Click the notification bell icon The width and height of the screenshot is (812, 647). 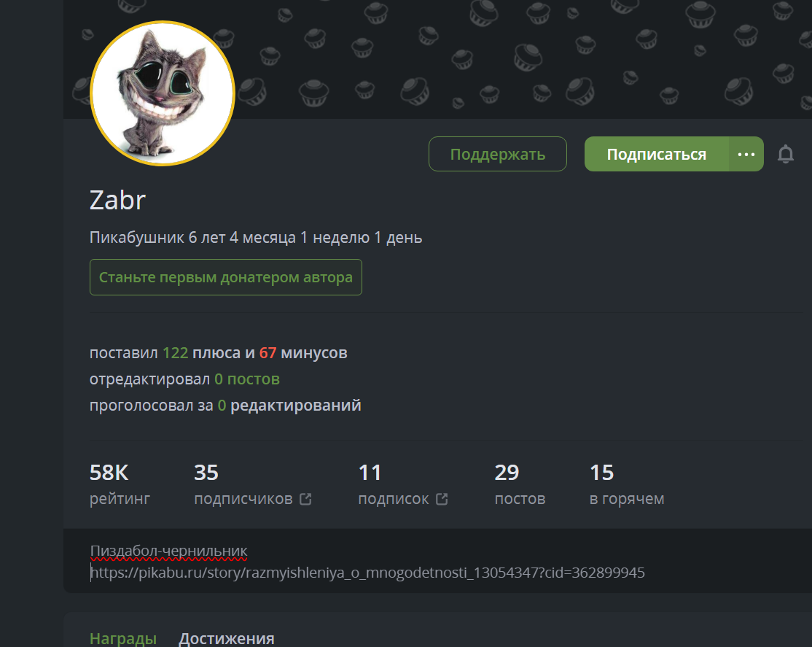coord(785,154)
